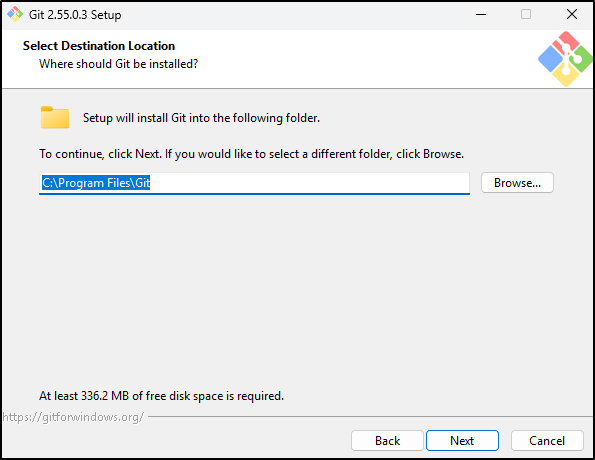595x460 pixels.
Task: Click the Setup will install Git message
Action: 201,118
